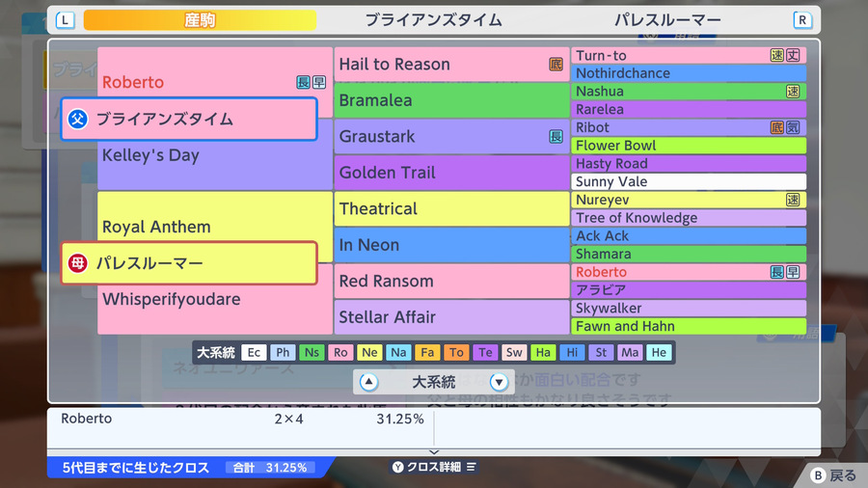Click the Ne lineage color swatch
868x488 pixels.
click(x=369, y=352)
